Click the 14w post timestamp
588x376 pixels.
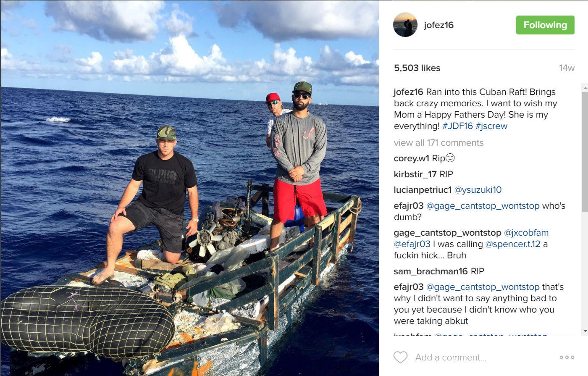567,68
